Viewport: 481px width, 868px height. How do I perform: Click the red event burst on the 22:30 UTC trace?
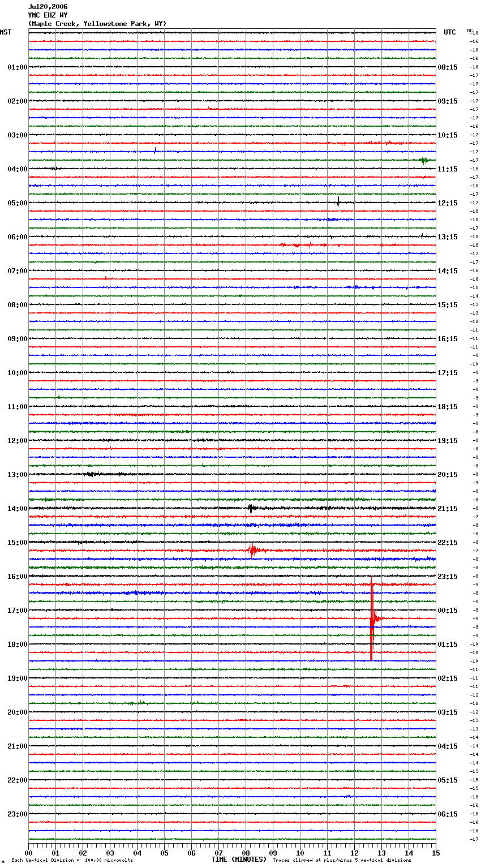click(x=252, y=550)
